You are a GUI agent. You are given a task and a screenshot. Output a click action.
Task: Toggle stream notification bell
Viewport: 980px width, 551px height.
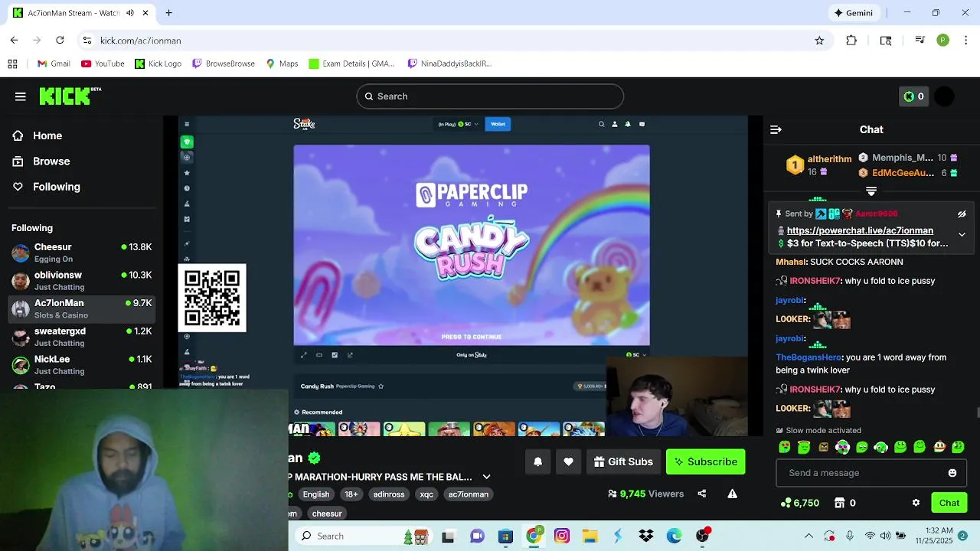point(537,461)
